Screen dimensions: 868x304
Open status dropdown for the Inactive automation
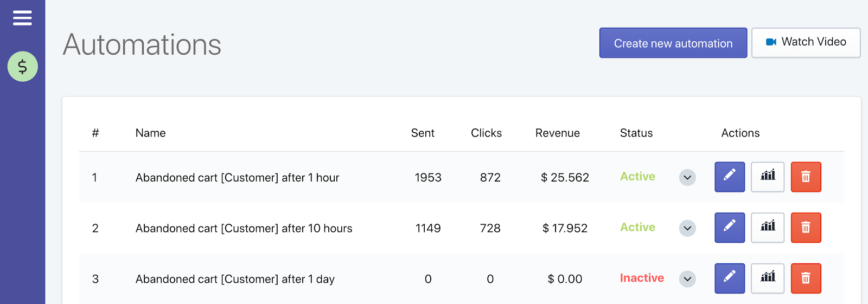(x=687, y=279)
